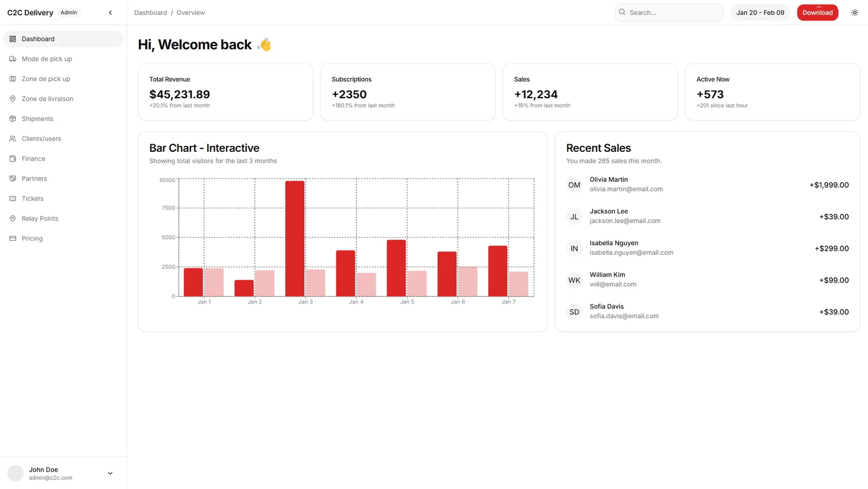Click the WK avatar for William Kim
The image size is (868, 489).
point(574,280)
